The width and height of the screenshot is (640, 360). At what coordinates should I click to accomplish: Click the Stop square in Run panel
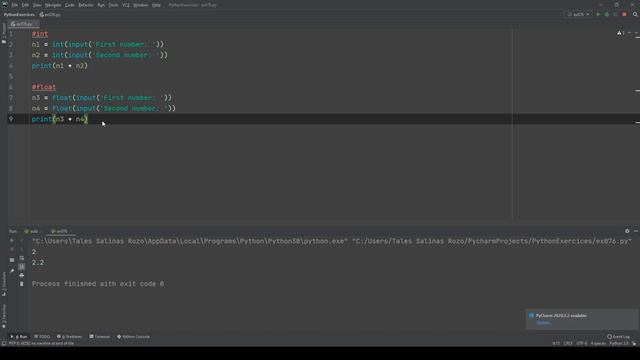pyautogui.click(x=12, y=260)
